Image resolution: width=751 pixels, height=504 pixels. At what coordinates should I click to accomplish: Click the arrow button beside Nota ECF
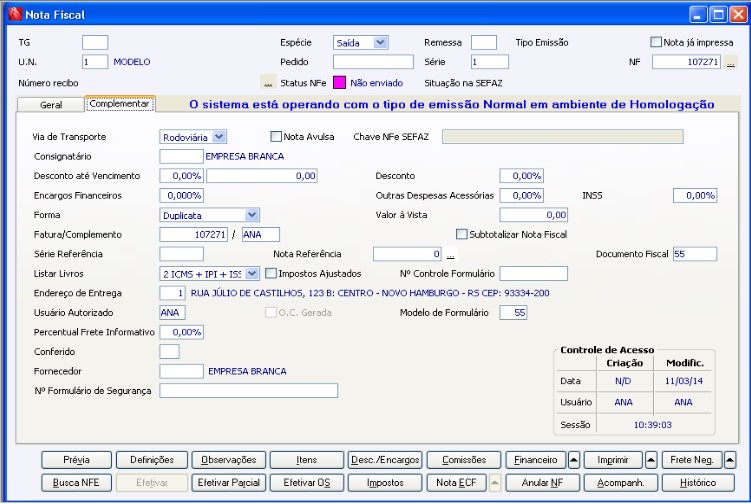pyautogui.click(x=496, y=482)
